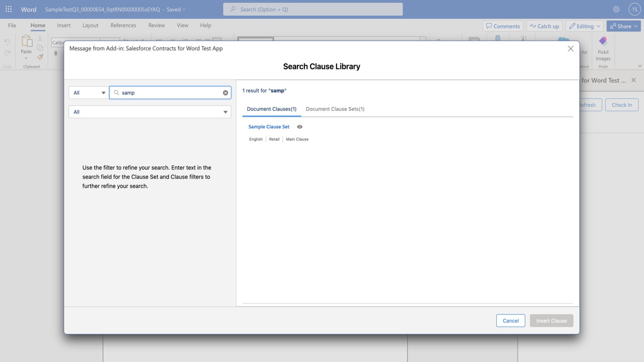644x362 pixels.
Task: Open the View ribbon tab
Action: (182, 25)
